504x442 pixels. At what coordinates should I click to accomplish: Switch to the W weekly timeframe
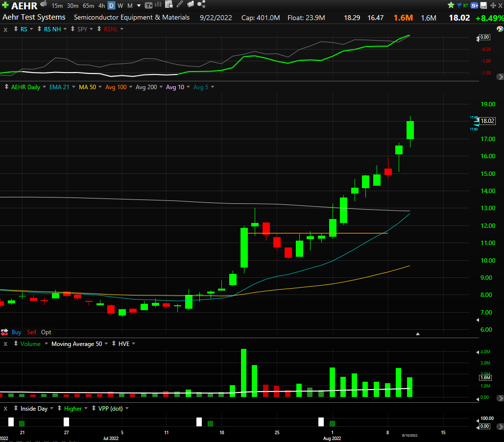pyautogui.click(x=120, y=6)
